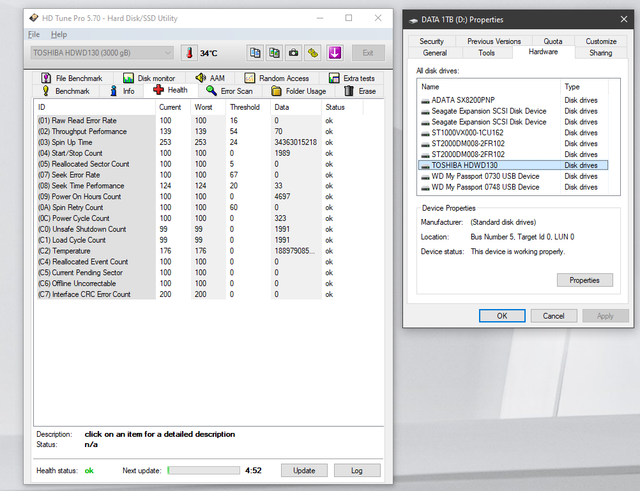The height and width of the screenshot is (491, 640).
Task: Click the drive icon beside WD My Passport 0730
Action: point(425,176)
